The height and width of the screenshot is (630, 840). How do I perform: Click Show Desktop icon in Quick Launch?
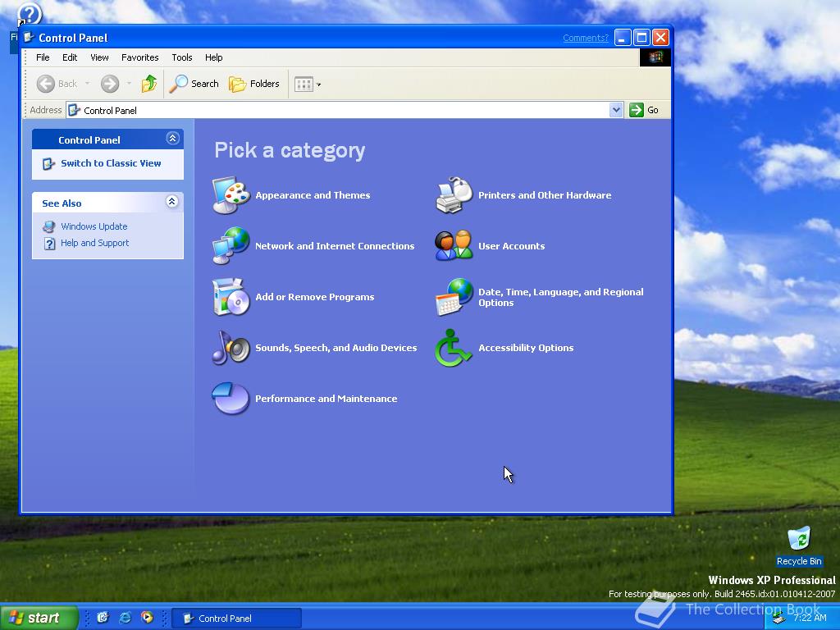[103, 617]
